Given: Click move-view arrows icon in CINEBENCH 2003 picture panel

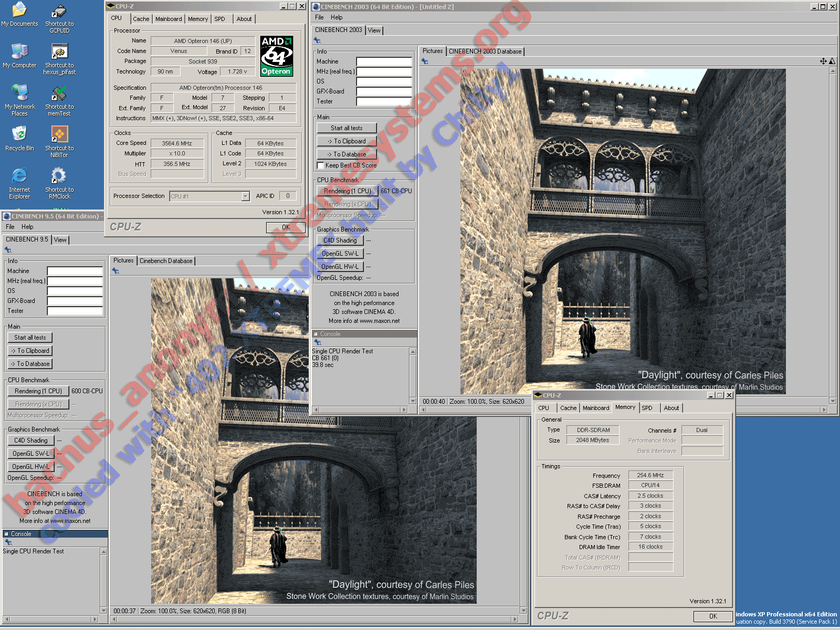Looking at the screenshot, I should tap(823, 61).
